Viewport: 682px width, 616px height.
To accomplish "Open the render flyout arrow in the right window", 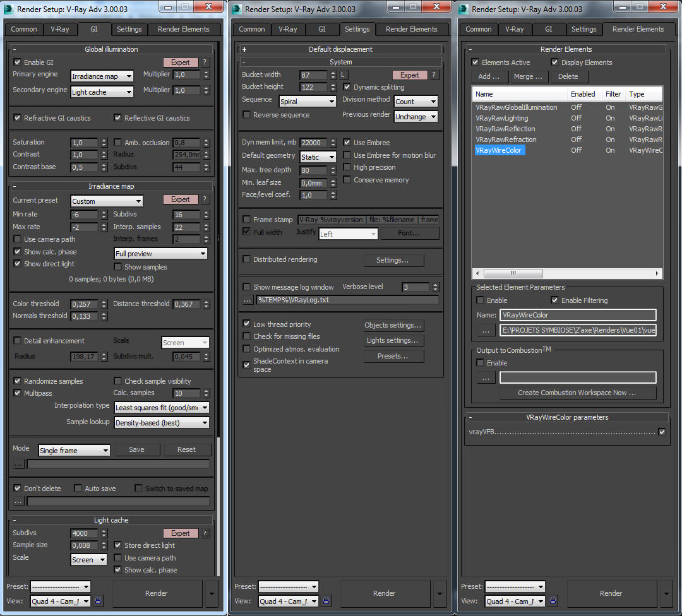I will (x=666, y=593).
